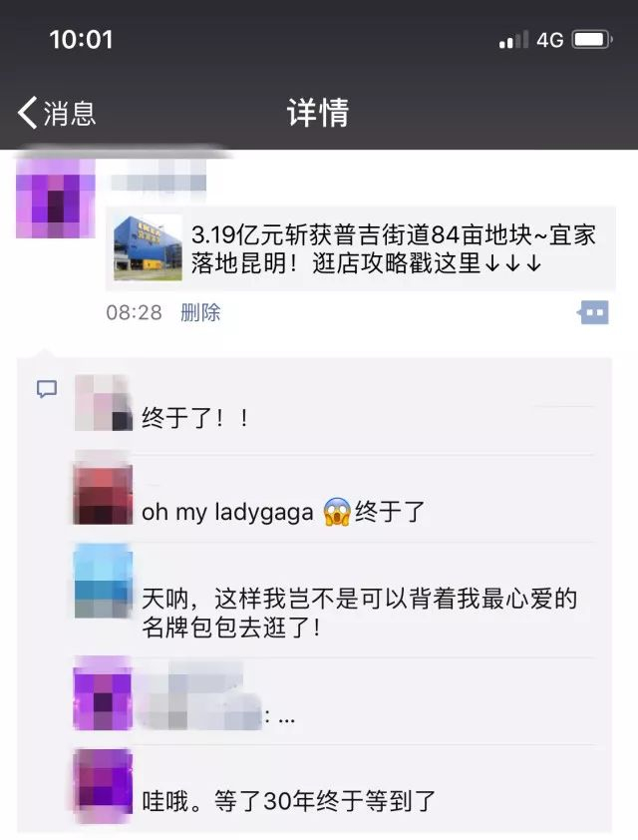Tap the battery indicator in status bar
The height and width of the screenshot is (840, 638).
(592, 40)
